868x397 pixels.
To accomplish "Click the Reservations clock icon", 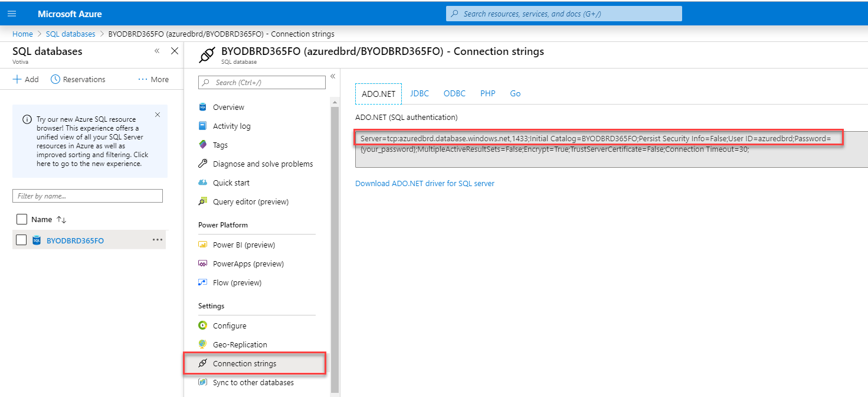I will [55, 79].
